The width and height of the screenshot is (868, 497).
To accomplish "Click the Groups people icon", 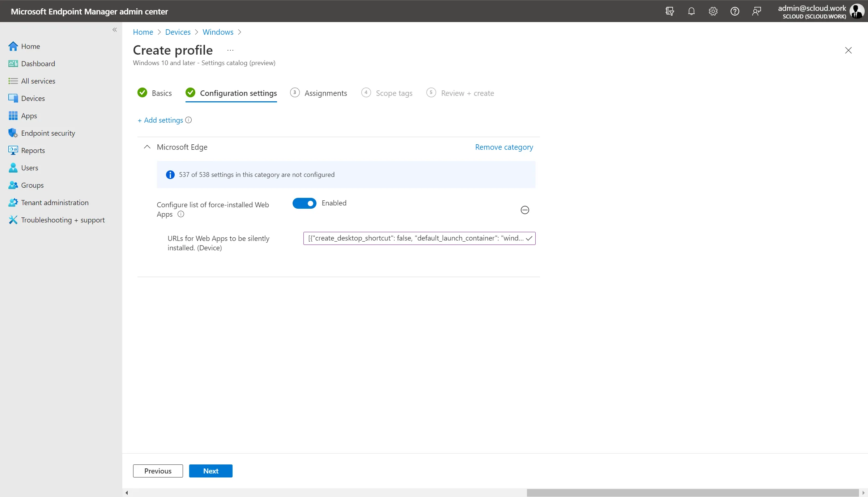I will click(13, 185).
